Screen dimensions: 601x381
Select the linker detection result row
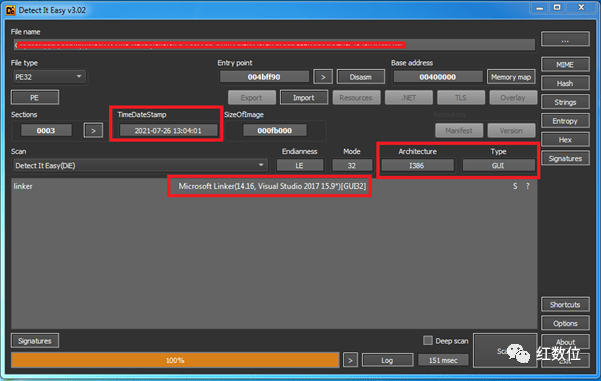pyautogui.click(x=274, y=186)
